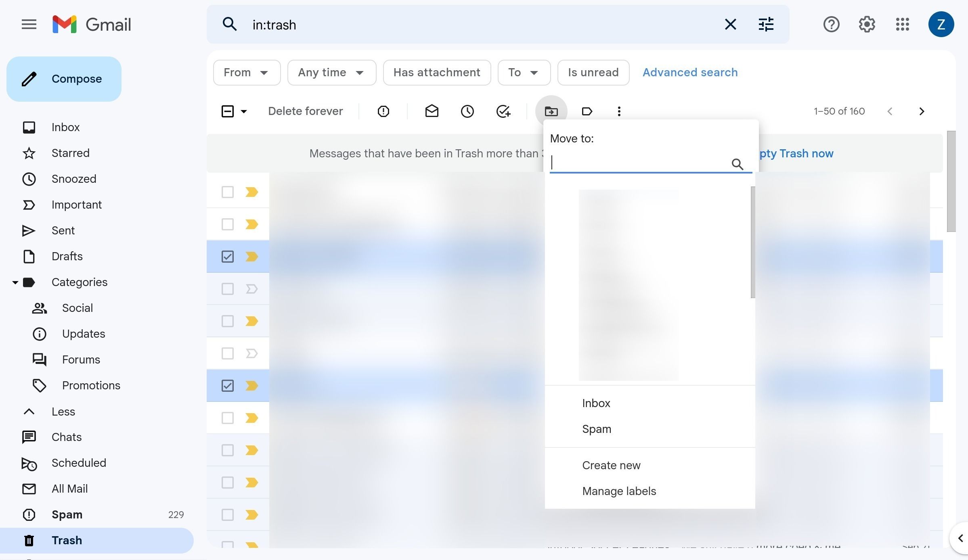Viewport: 968px width, 560px height.
Task: Choose Spam from the Move to list
Action: 597,429
